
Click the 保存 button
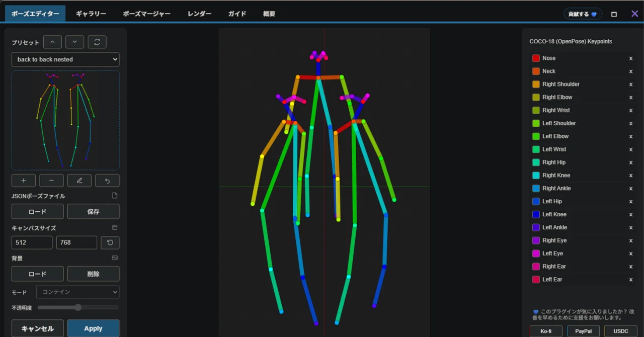(x=93, y=211)
